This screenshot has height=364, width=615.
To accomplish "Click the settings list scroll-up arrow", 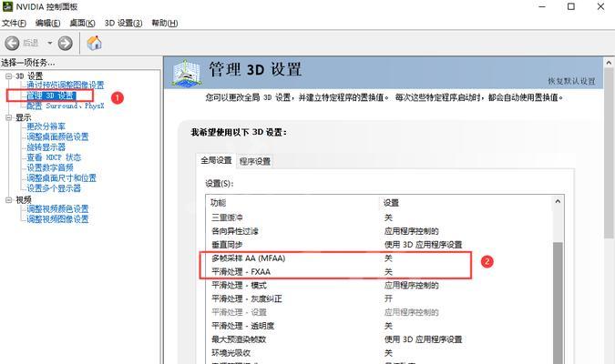I will coord(558,202).
